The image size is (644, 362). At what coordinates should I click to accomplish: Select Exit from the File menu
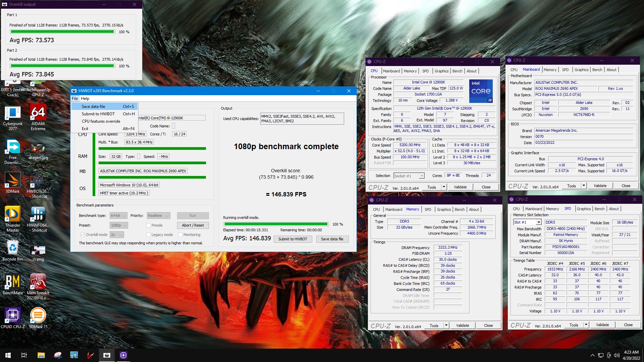[x=105, y=129]
